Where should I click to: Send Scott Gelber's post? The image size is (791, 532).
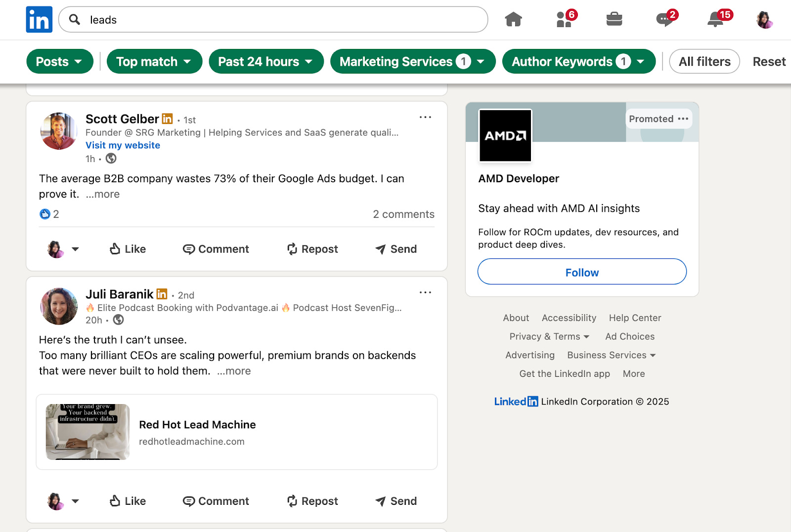click(396, 249)
